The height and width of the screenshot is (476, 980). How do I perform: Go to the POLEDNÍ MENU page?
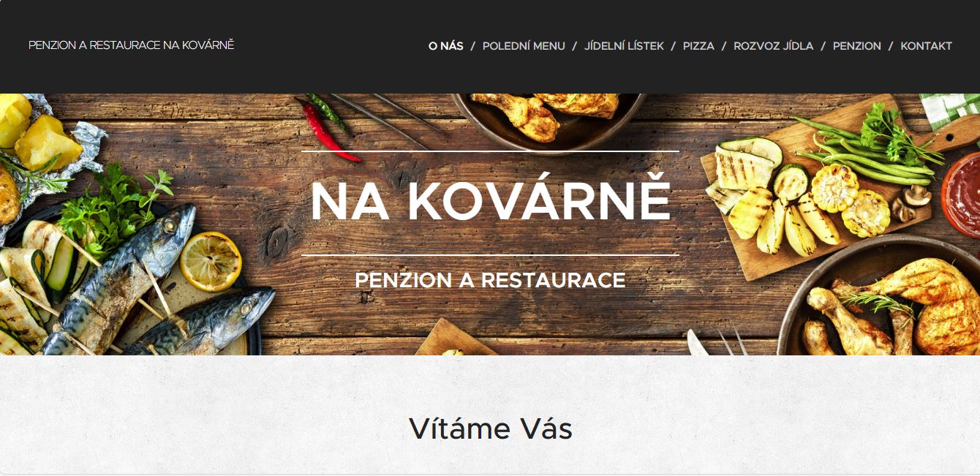(524, 46)
